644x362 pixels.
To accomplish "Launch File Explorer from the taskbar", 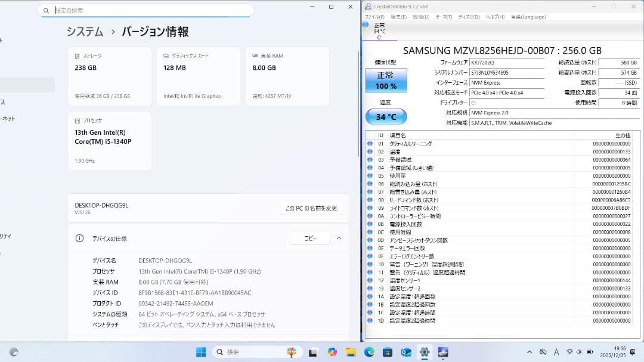I will click(351, 351).
